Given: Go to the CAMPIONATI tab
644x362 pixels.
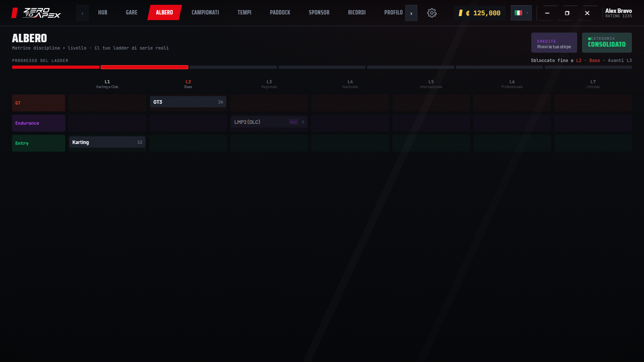Looking at the screenshot, I should pos(205,12).
